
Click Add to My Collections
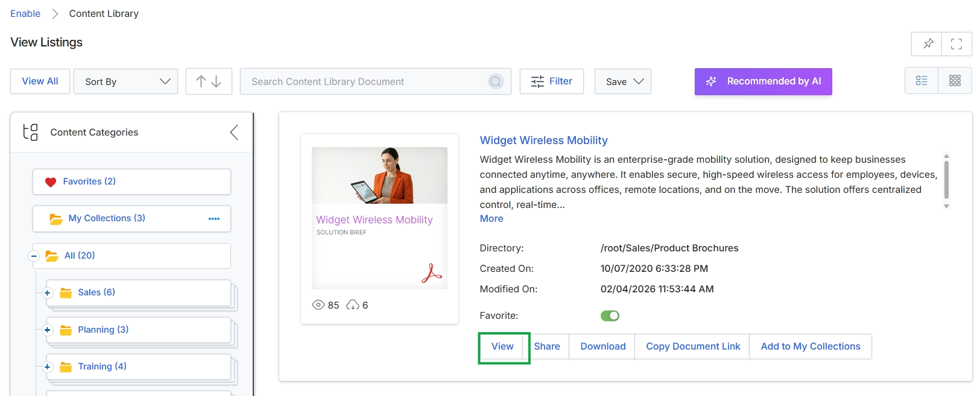click(x=811, y=347)
